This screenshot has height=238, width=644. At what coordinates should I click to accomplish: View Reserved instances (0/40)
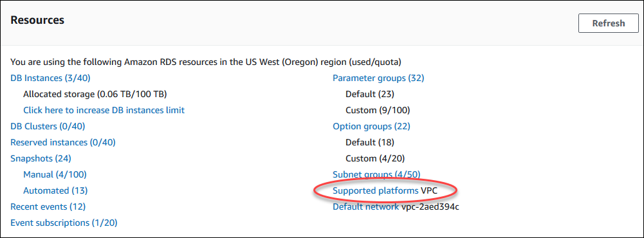point(63,142)
